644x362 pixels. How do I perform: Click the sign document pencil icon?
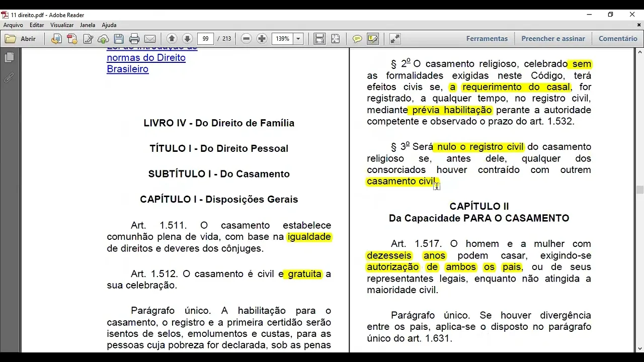(x=88, y=39)
